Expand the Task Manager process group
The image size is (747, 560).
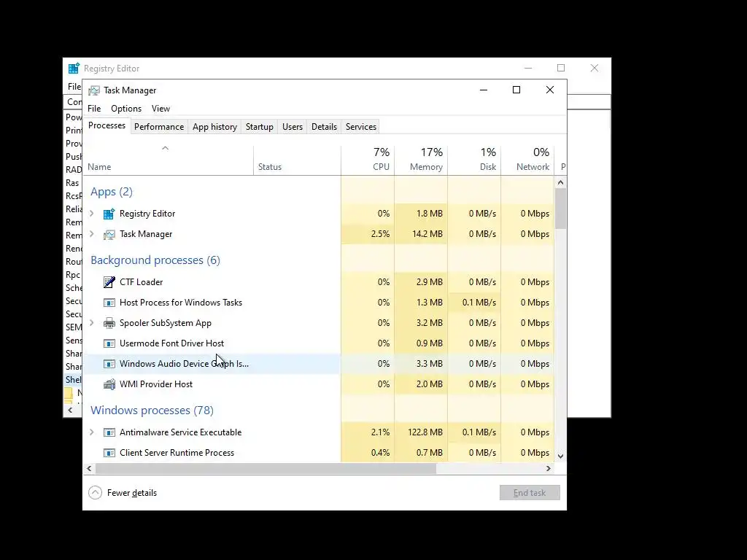point(92,234)
